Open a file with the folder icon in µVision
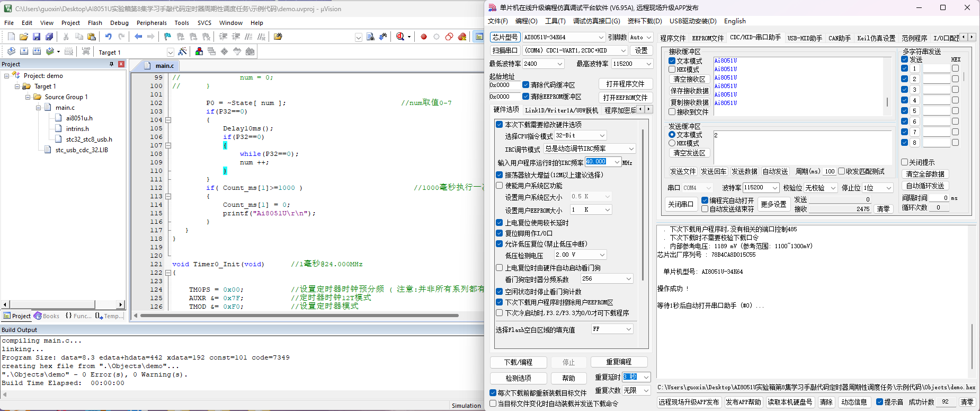980x411 pixels. point(24,37)
